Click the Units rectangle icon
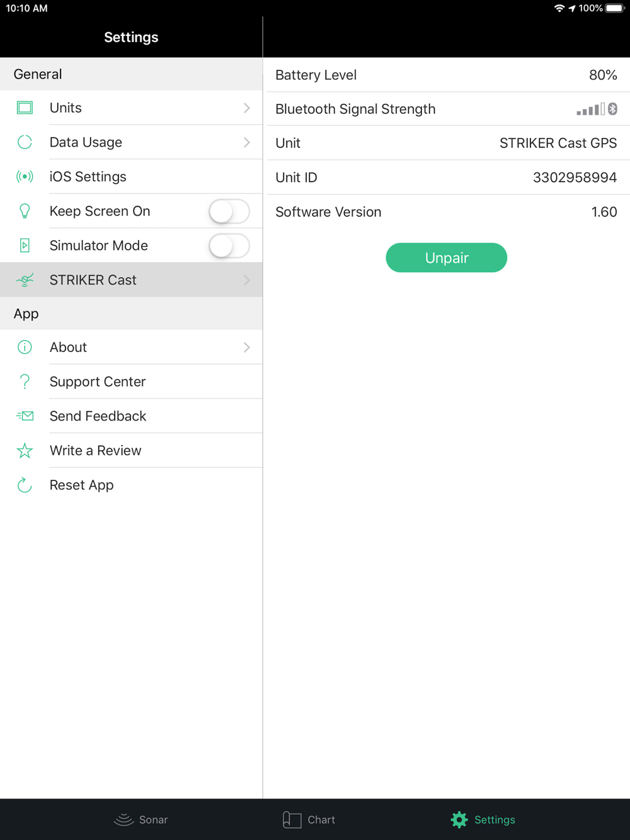This screenshot has width=630, height=840. point(25,108)
